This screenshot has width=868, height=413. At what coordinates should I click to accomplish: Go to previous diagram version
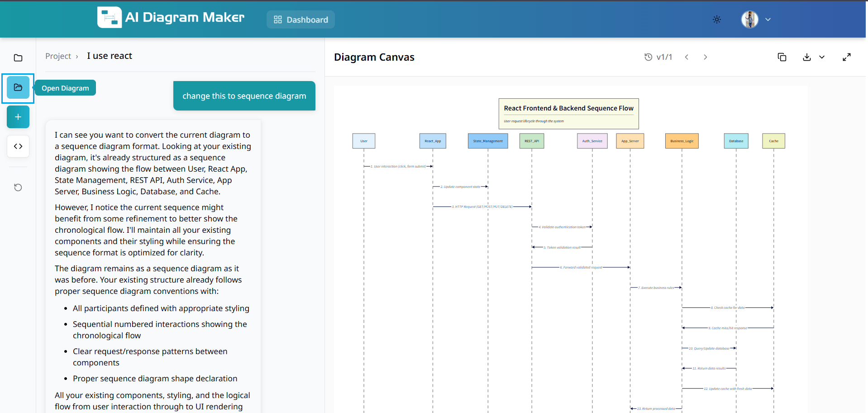[687, 57]
